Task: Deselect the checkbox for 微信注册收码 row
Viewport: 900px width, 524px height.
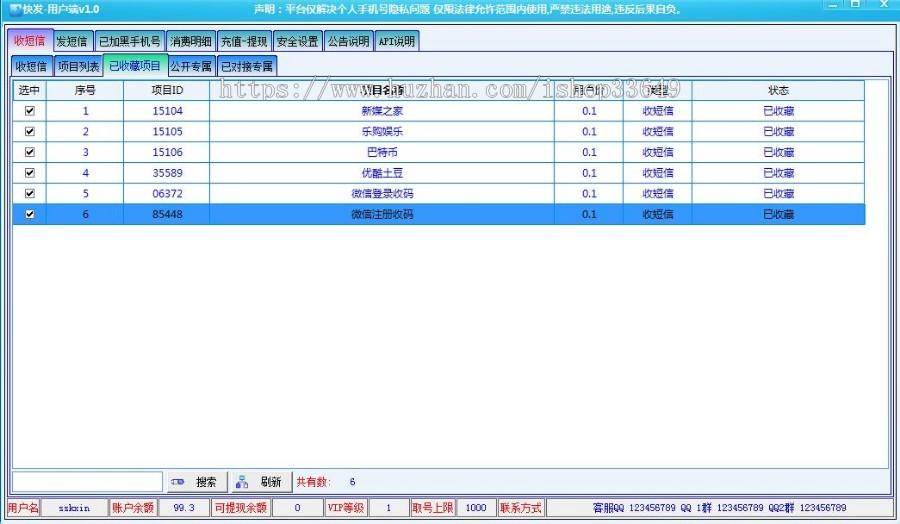Action: (x=29, y=214)
